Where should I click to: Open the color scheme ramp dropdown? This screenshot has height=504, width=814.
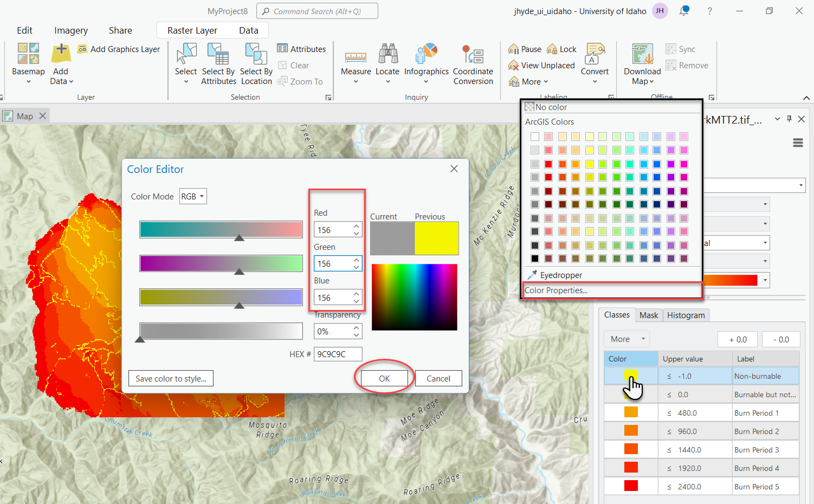[765, 280]
